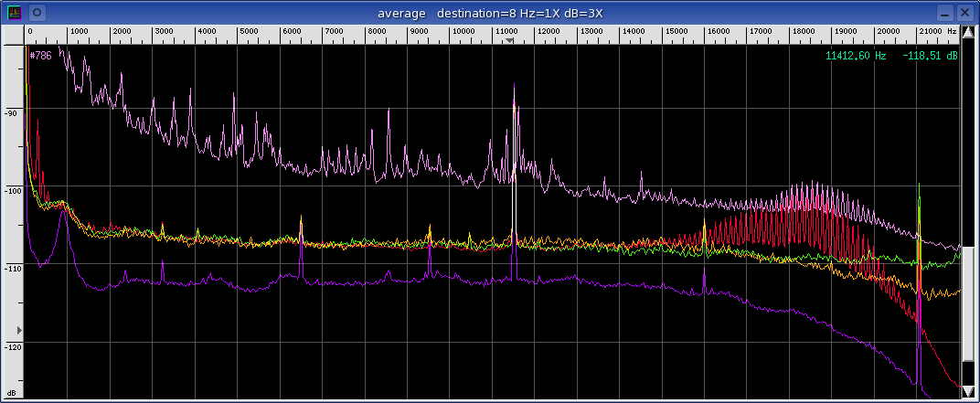
Task: Click the #786 frame counter label
Action: [x=41, y=56]
